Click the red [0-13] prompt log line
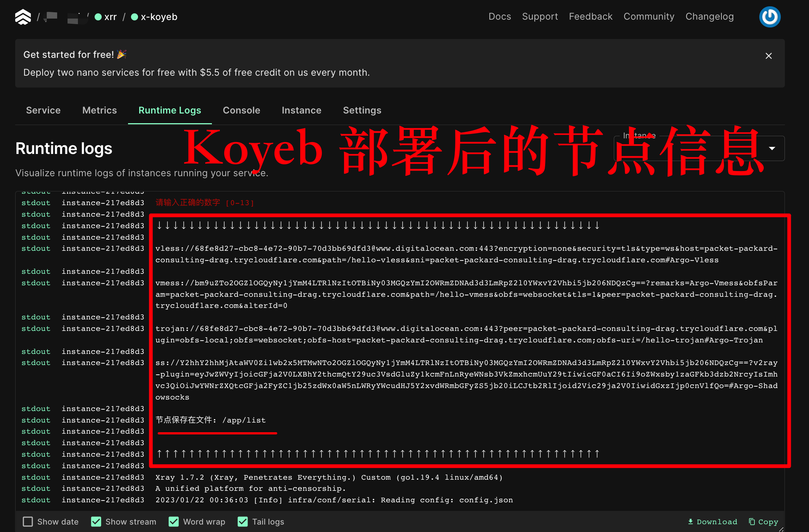 (x=205, y=203)
